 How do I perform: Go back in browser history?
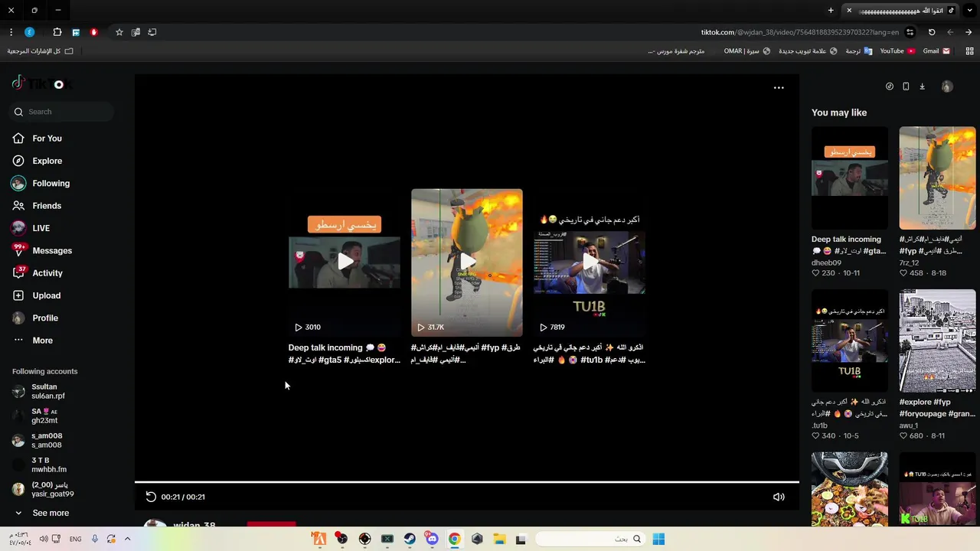pyautogui.click(x=950, y=32)
